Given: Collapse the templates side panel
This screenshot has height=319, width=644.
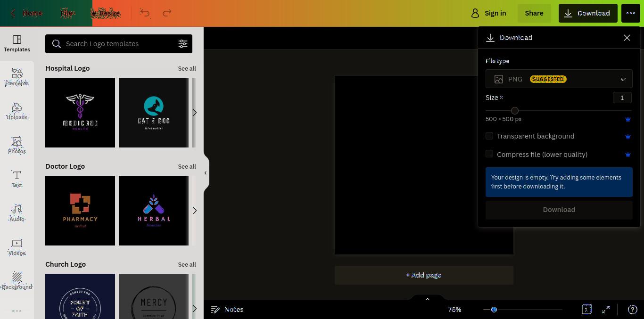Looking at the screenshot, I should coord(206,173).
